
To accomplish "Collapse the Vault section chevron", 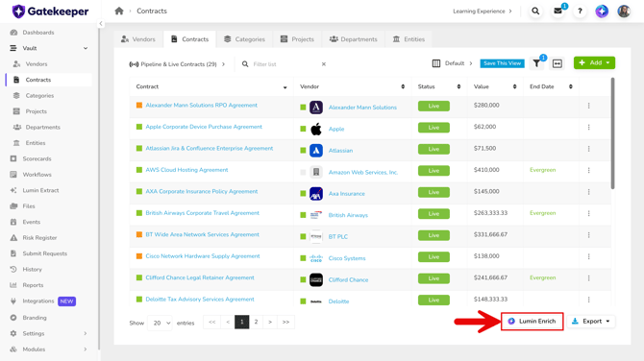I will pyautogui.click(x=86, y=48).
